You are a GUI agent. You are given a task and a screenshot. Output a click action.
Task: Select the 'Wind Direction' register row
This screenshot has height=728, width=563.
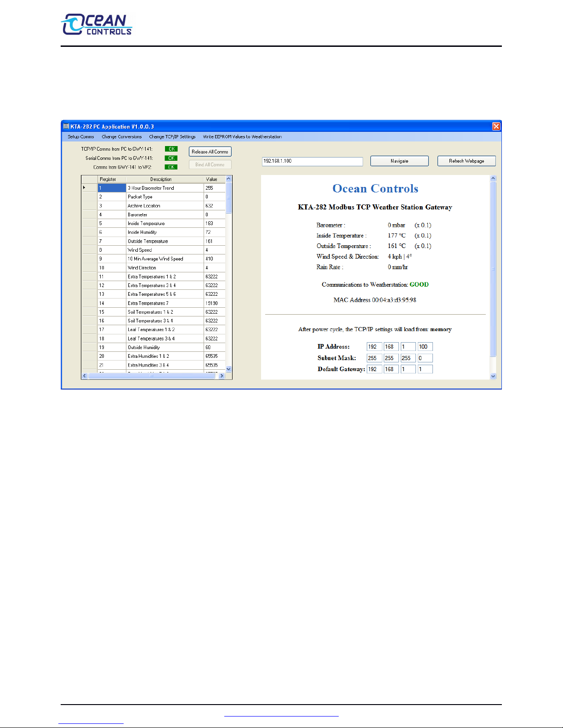154,268
